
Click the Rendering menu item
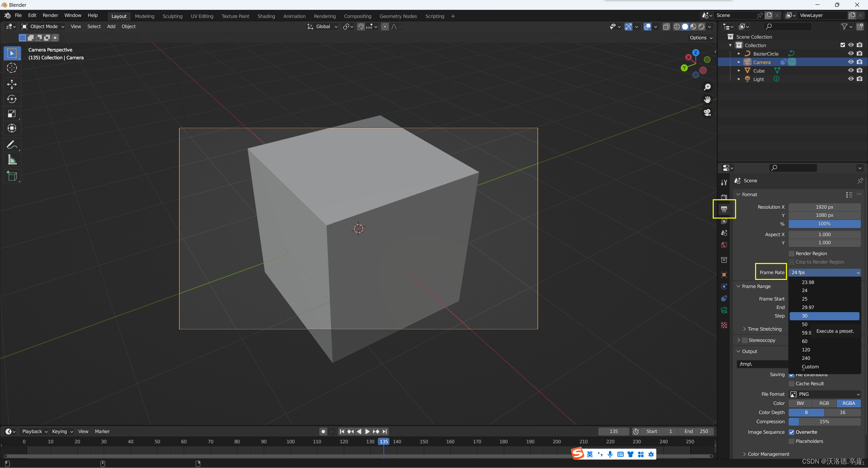pyautogui.click(x=324, y=16)
